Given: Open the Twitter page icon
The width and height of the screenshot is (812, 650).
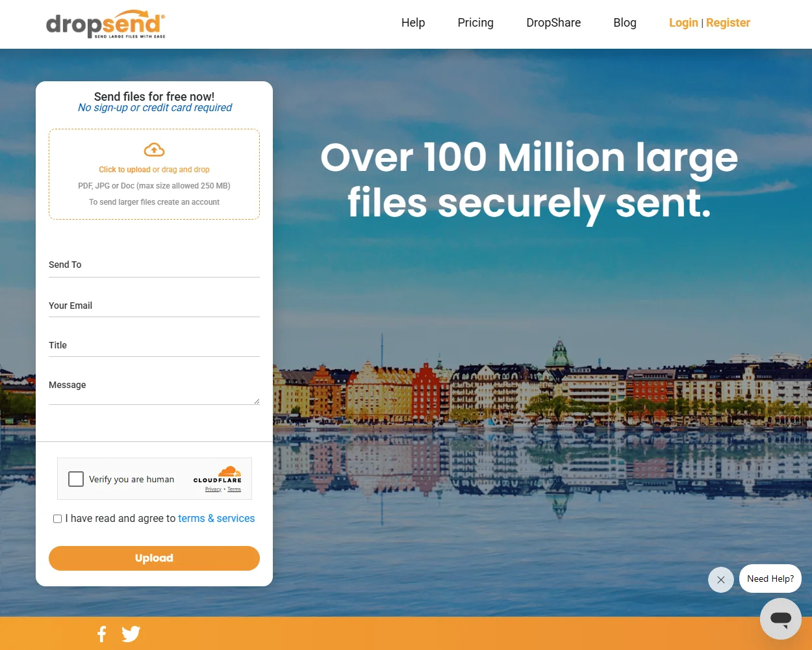Looking at the screenshot, I should click(x=131, y=633).
